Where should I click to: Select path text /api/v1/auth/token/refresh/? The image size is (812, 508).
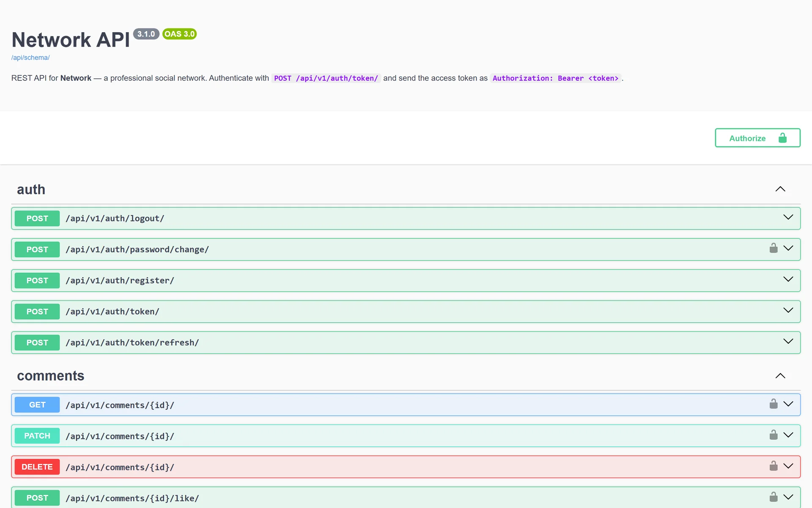[132, 342]
